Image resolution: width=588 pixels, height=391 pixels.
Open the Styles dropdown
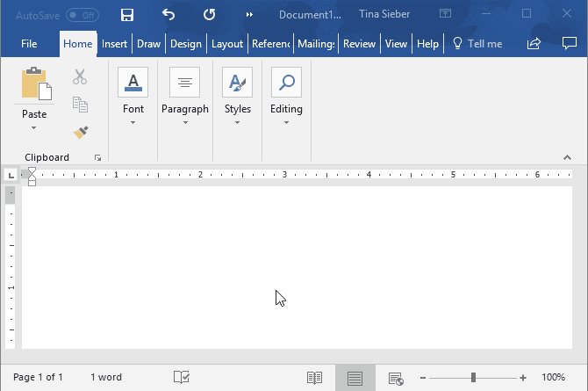tap(237, 122)
